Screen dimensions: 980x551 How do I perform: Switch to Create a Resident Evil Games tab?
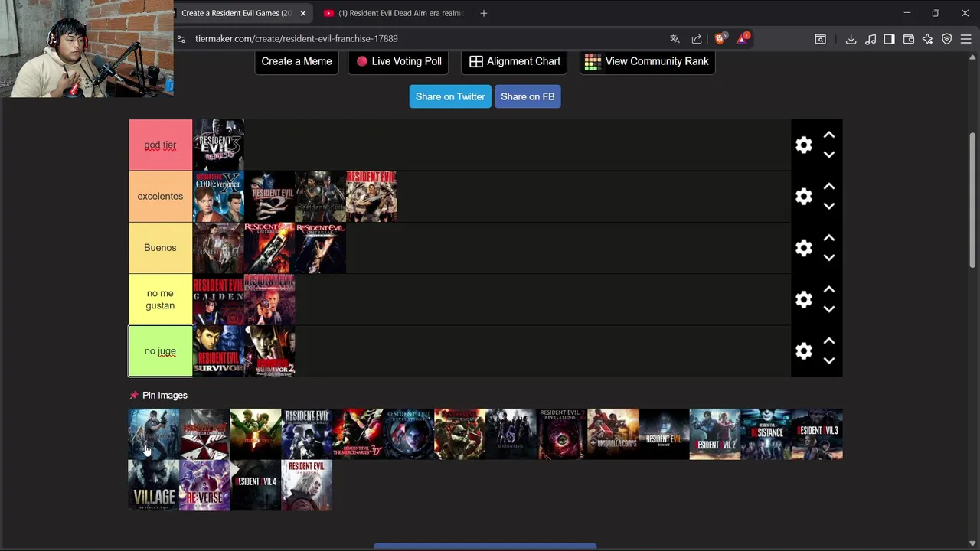[236, 13]
